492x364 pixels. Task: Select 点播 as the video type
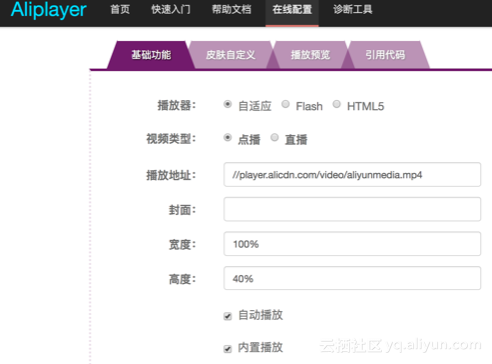point(228,137)
